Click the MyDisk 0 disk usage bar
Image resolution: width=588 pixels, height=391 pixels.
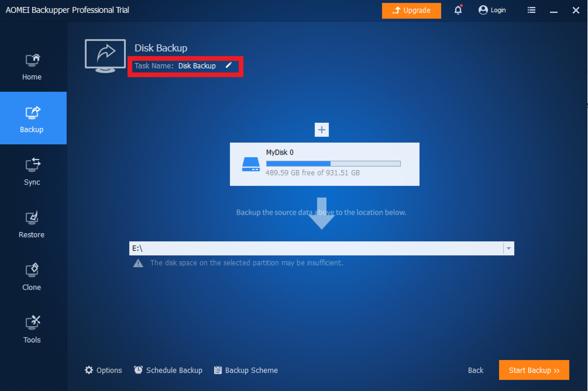click(333, 164)
